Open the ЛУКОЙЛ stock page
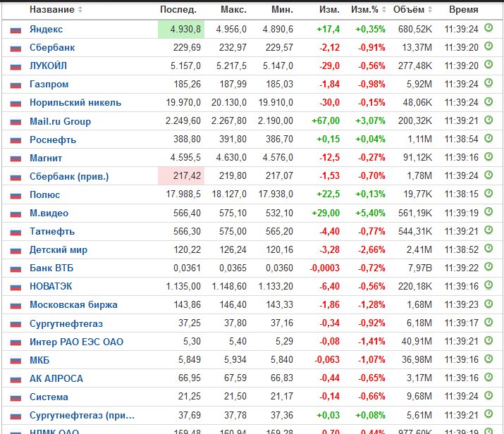 (48, 66)
